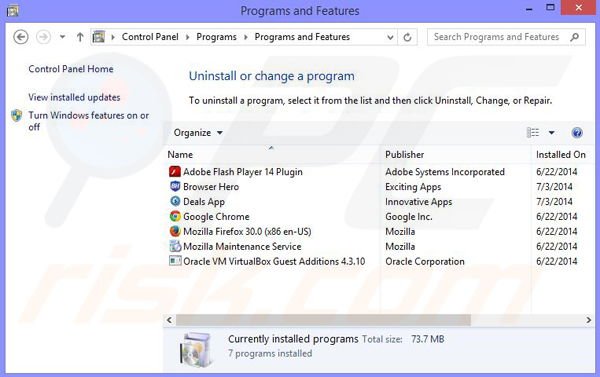600x377 pixels.
Task: Select Oracle VM VirtualBox Guest Additions 4.3.10
Action: pos(274,261)
